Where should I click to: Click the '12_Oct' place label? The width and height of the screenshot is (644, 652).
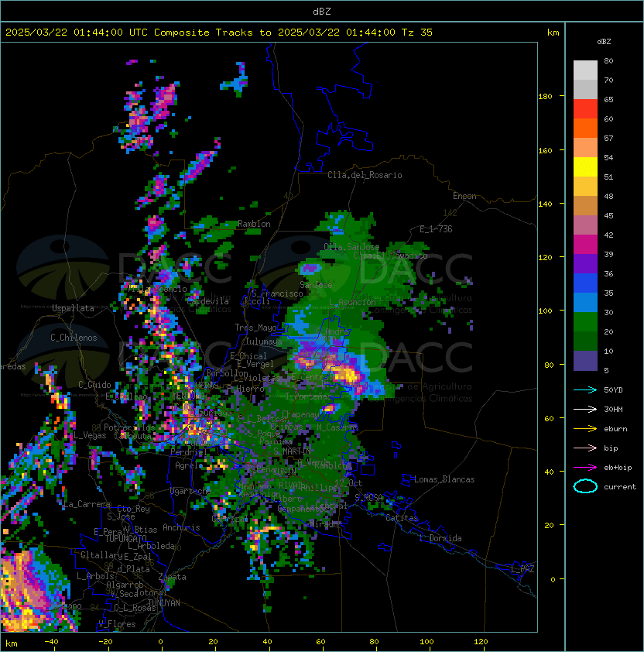pos(348,482)
